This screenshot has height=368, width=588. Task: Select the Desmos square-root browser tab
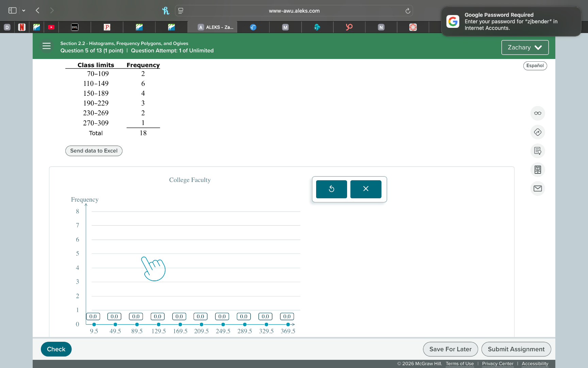[x=253, y=27]
